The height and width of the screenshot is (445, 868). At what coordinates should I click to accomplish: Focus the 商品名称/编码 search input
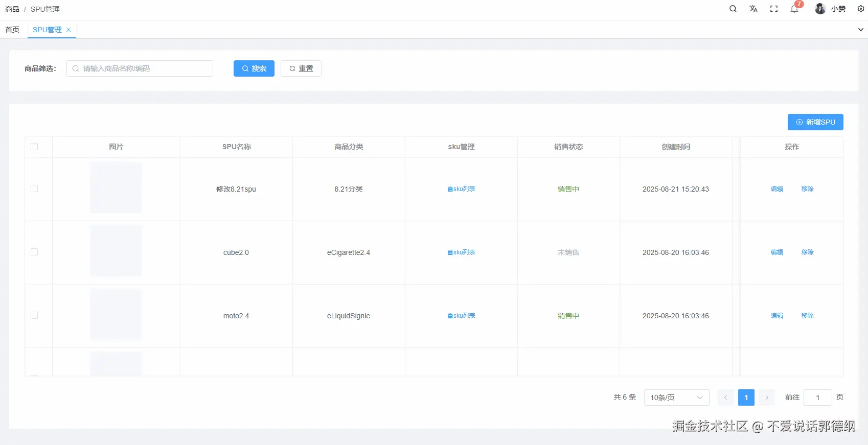tap(140, 68)
